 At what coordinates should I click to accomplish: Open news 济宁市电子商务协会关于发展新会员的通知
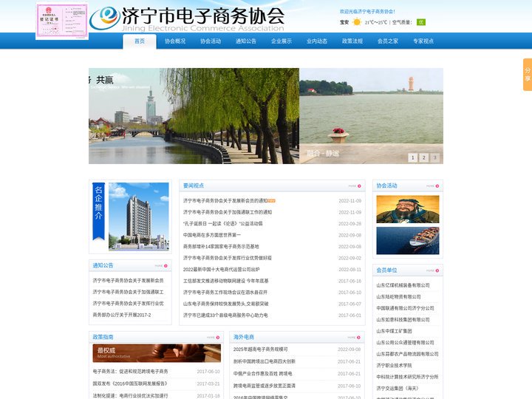[225, 201]
